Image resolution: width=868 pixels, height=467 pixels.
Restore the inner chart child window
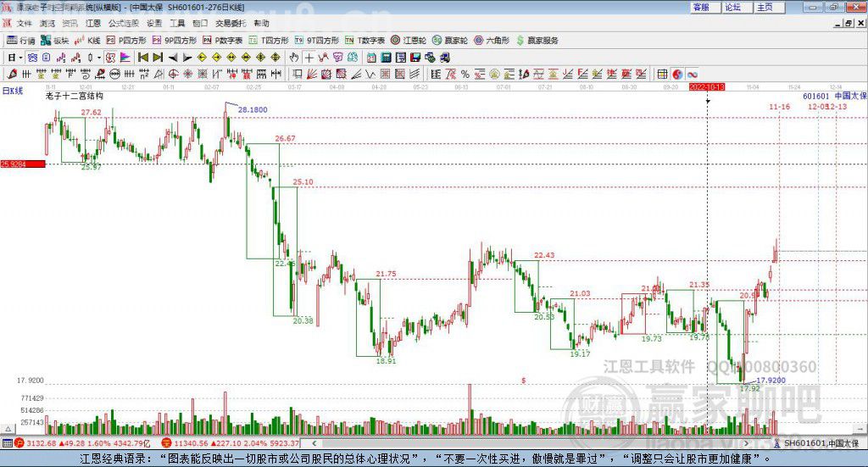848,23
